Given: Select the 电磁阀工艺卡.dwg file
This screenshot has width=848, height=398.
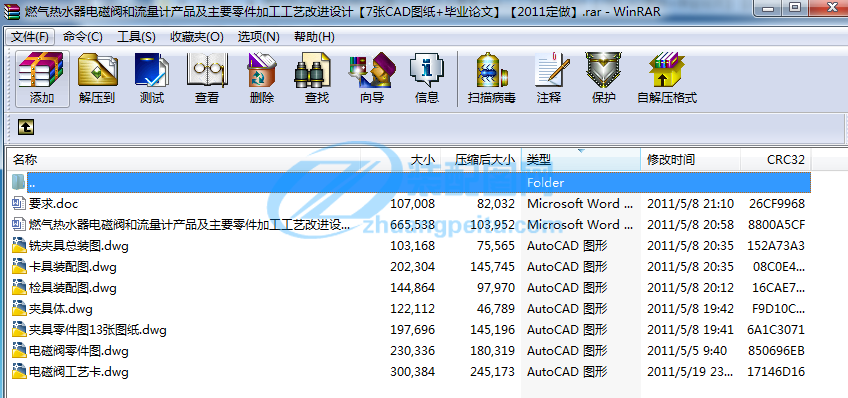Looking at the screenshot, I should click(x=78, y=372).
